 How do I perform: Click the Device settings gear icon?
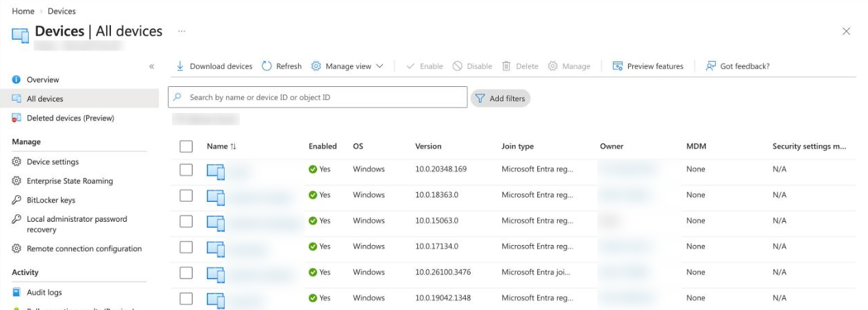tap(16, 162)
